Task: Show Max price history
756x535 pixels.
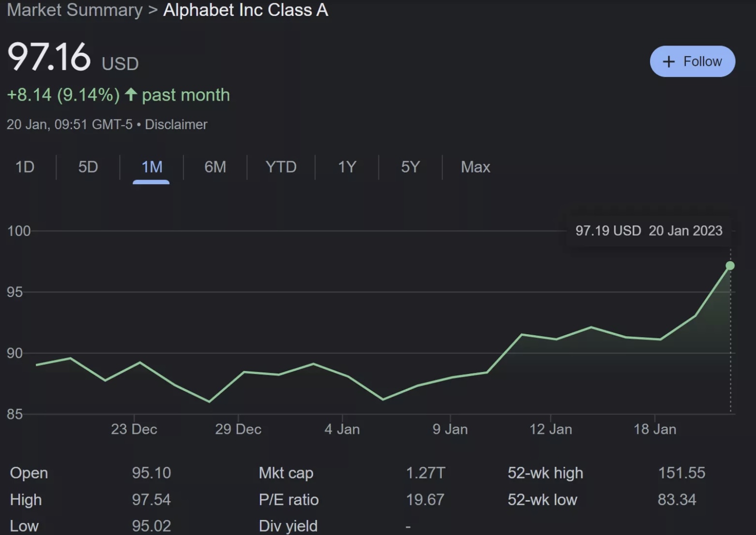Action: point(475,167)
